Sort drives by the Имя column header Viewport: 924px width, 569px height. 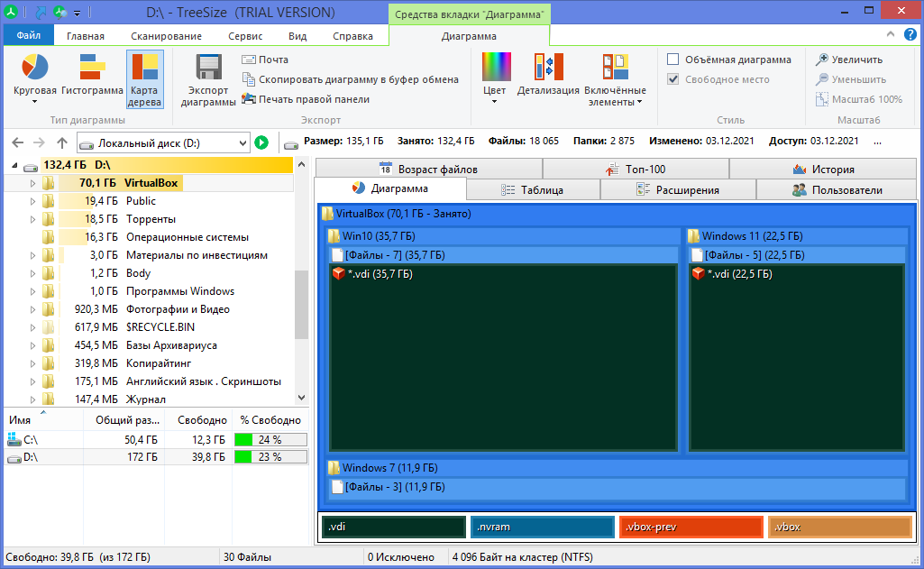(x=43, y=420)
